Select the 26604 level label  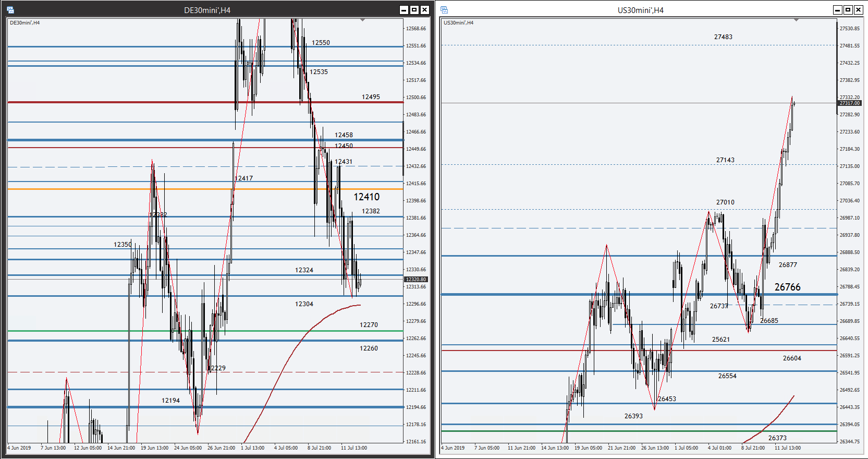pos(792,358)
